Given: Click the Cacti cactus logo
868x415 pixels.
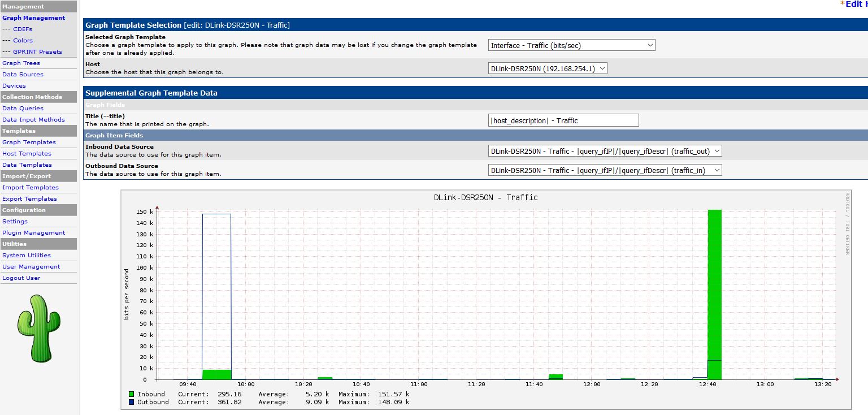Looking at the screenshot, I should coord(38,328).
